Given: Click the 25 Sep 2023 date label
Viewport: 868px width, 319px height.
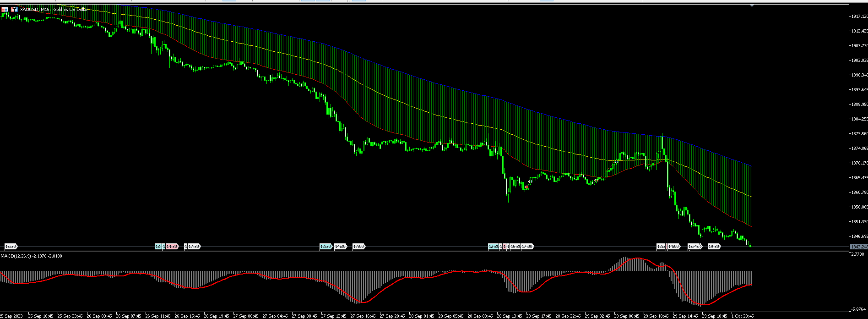Looking at the screenshot, I should 11,316.
